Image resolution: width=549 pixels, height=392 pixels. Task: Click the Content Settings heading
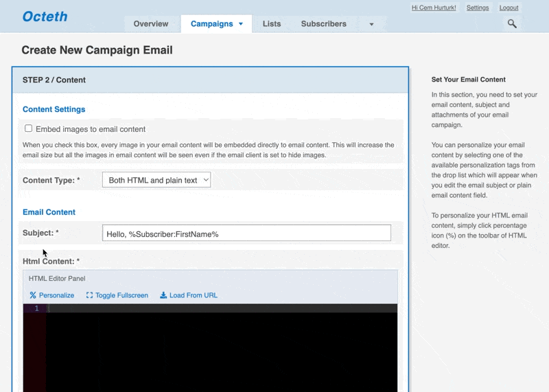point(54,109)
